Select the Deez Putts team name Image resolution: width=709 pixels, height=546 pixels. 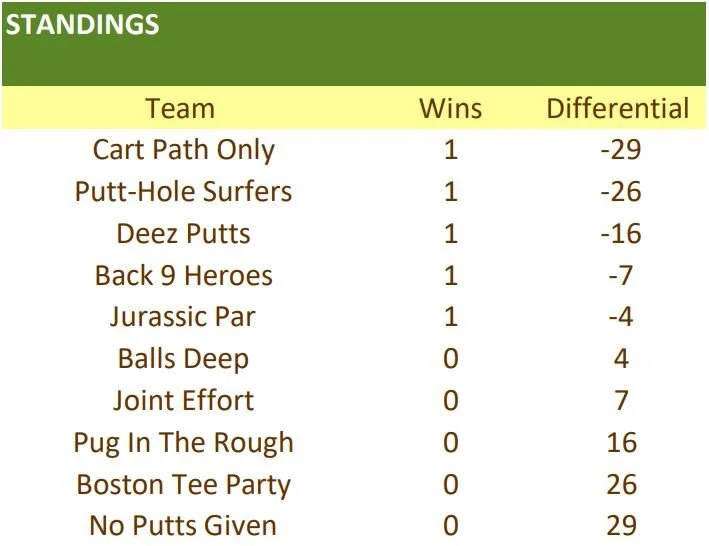click(x=184, y=234)
